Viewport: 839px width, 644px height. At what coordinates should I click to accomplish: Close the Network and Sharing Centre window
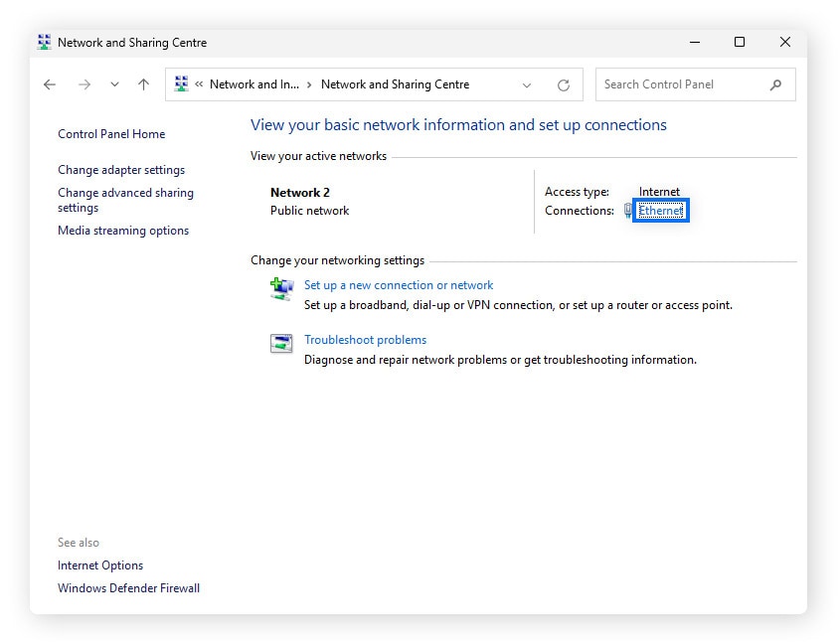click(x=785, y=42)
